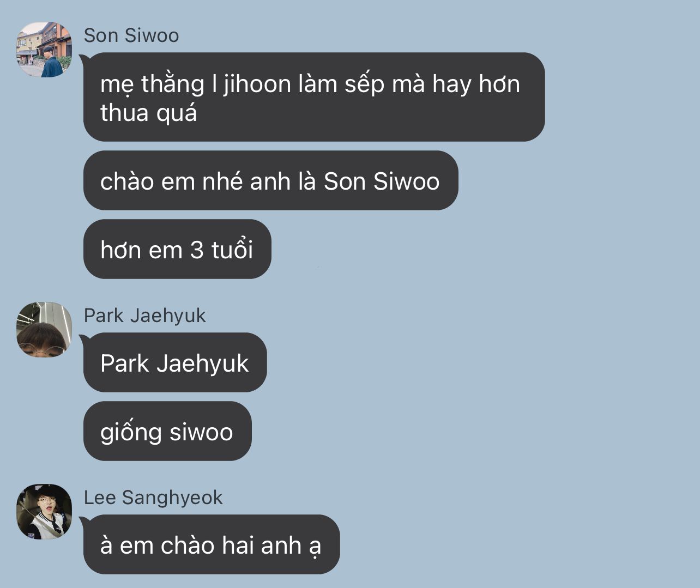The height and width of the screenshot is (588, 700).
Task: Click the word "siwoo" in Jaehyuk's message
Action: 201,432
